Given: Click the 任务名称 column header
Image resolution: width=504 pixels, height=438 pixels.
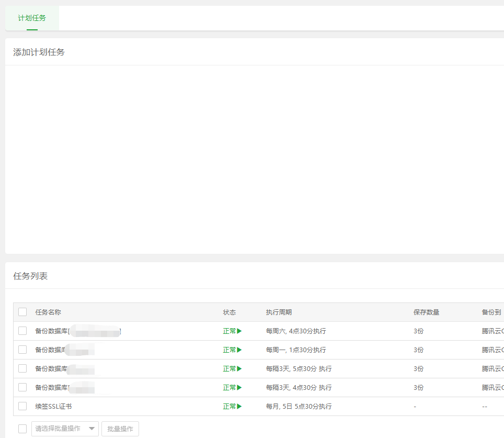Looking at the screenshot, I should (48, 312).
